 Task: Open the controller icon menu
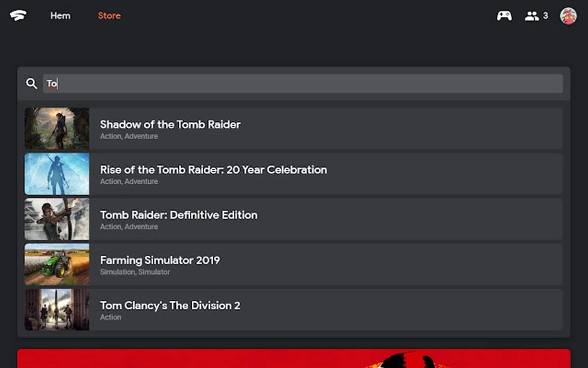click(x=504, y=16)
